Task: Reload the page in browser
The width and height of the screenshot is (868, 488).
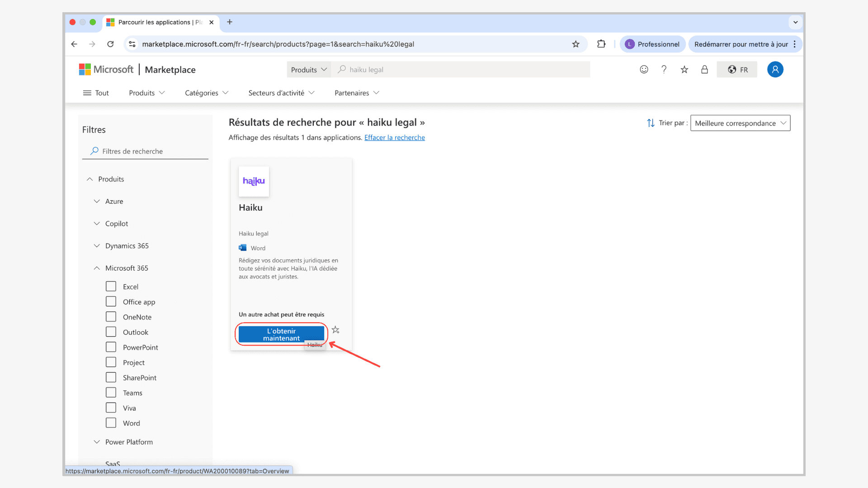Action: [110, 44]
